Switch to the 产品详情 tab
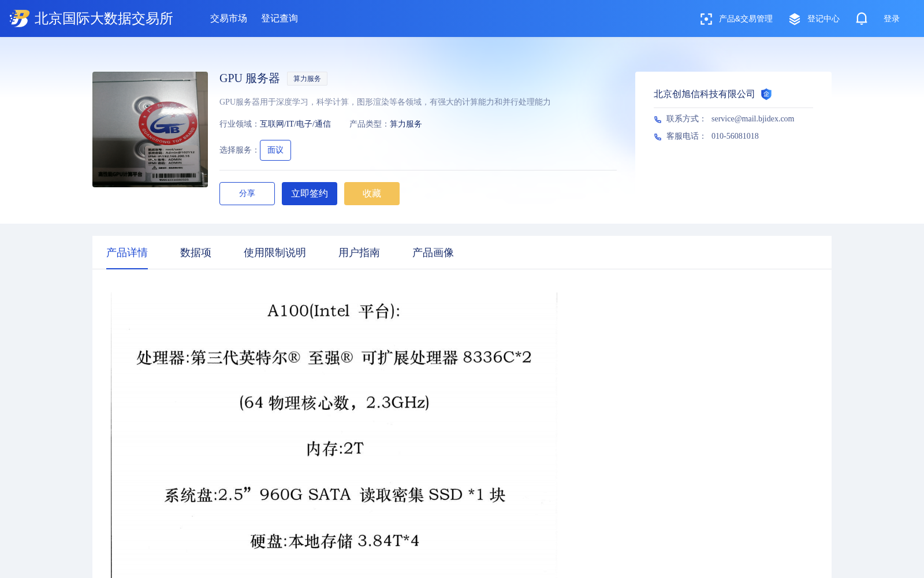The height and width of the screenshot is (578, 924). point(127,253)
